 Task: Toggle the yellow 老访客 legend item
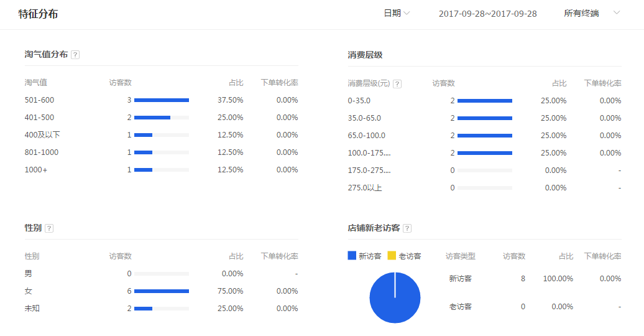coord(405,256)
